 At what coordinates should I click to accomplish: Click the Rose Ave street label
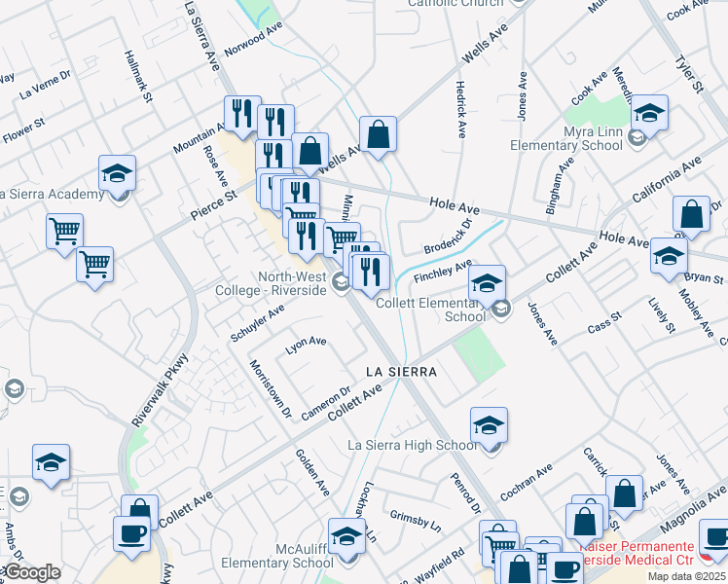point(215,165)
